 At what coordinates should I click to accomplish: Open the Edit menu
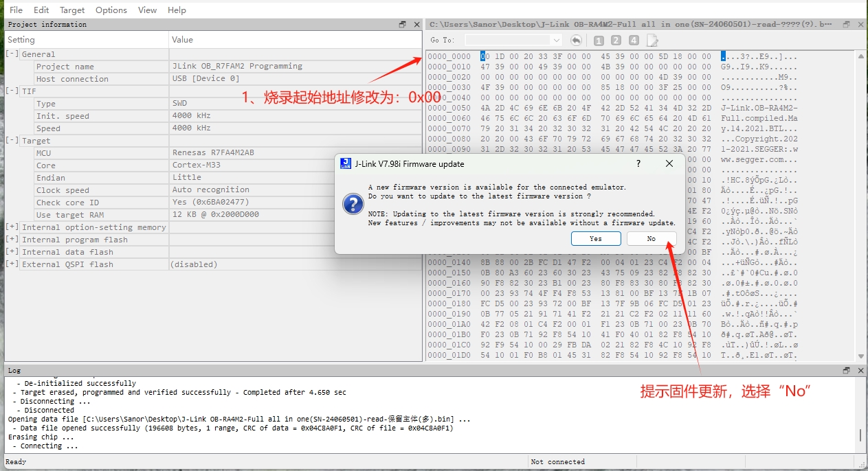[x=41, y=10]
